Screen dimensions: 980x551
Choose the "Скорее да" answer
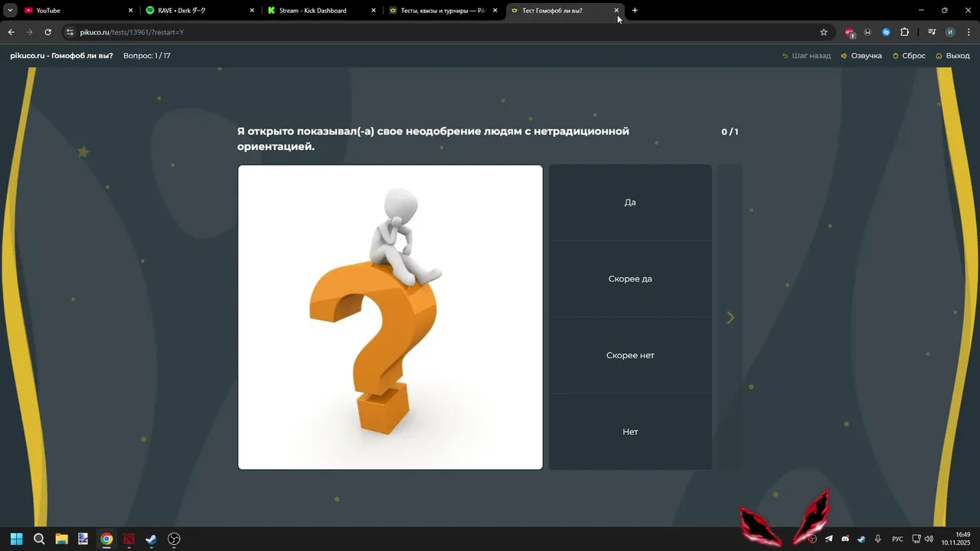pyautogui.click(x=630, y=279)
